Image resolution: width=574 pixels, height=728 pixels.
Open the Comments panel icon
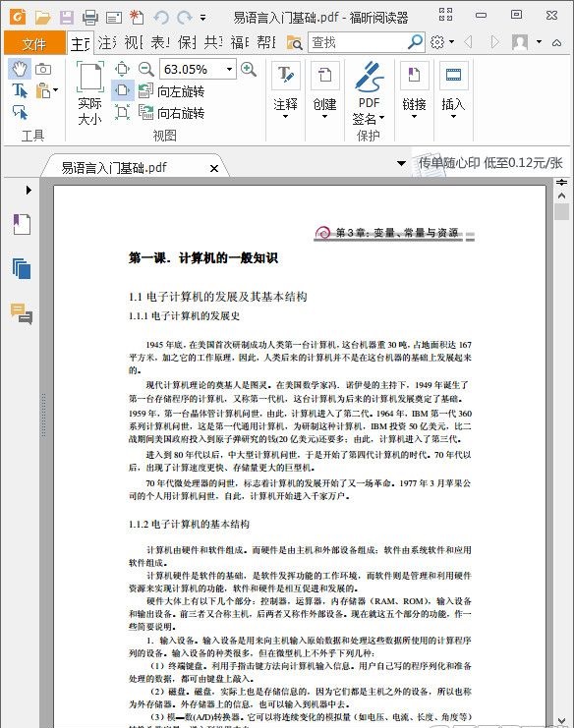click(x=22, y=313)
